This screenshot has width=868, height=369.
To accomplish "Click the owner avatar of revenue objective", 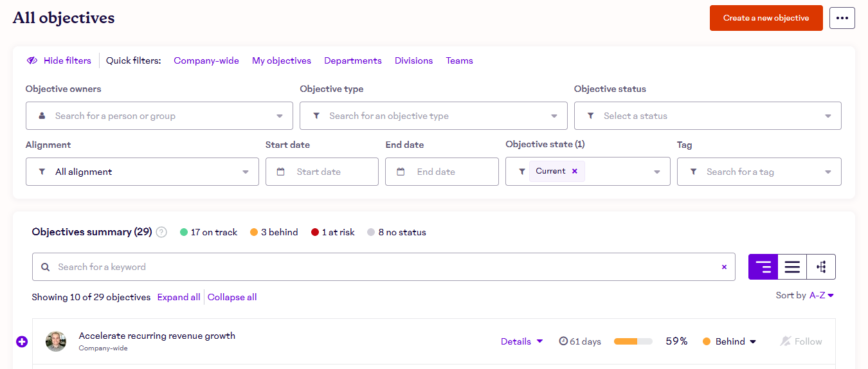I will click(56, 341).
